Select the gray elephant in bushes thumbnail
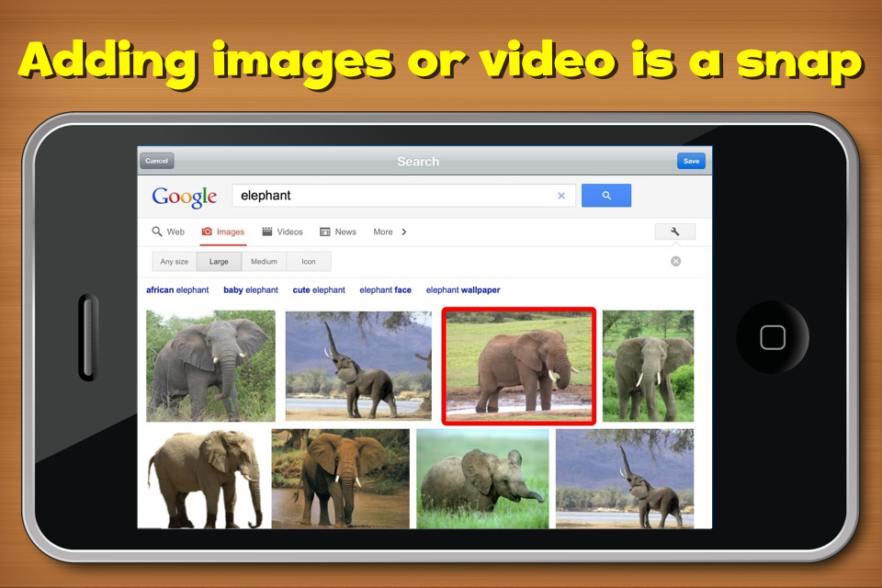Screen dimensions: 882x588 (x=211, y=366)
